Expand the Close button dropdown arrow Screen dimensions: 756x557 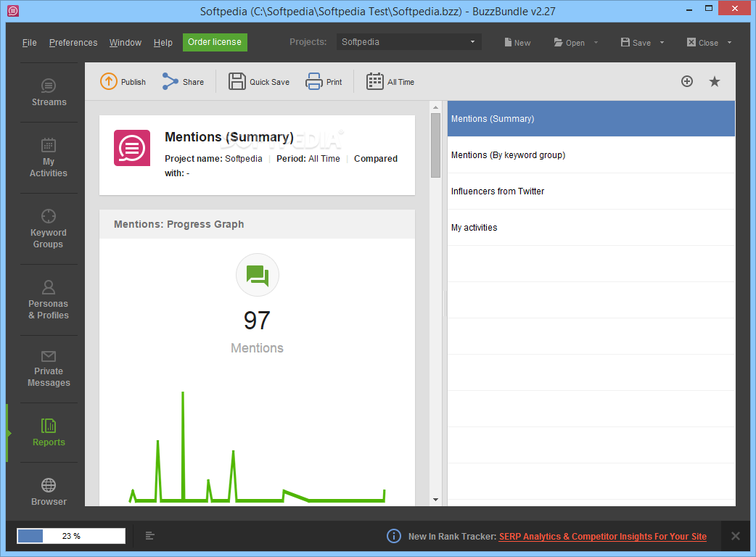coord(729,42)
